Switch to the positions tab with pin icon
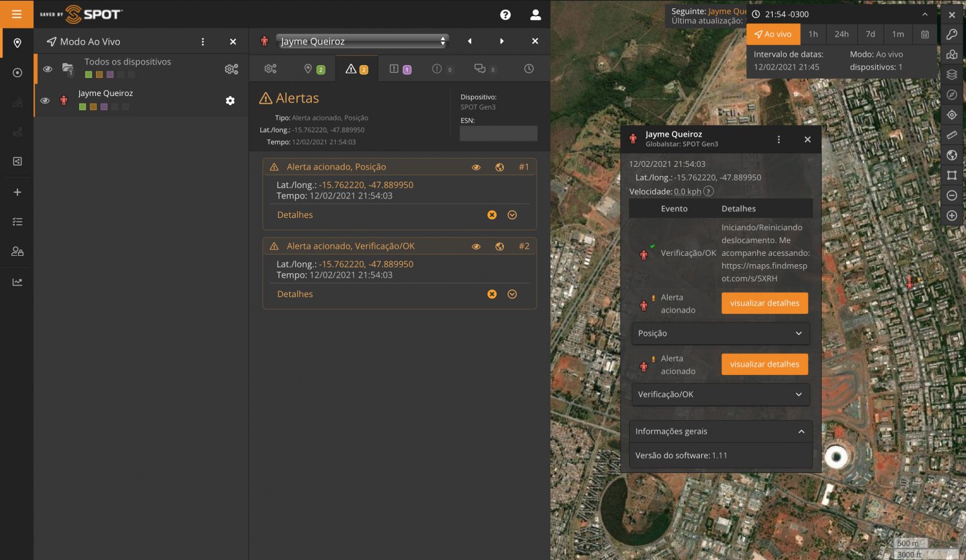This screenshot has height=560, width=966. pyautogui.click(x=313, y=69)
